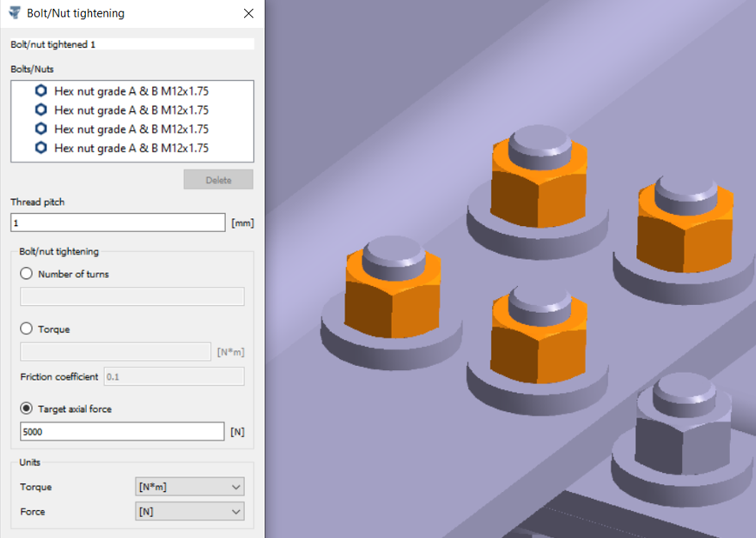756x538 pixels.
Task: Select the Target axial force option
Action: pyautogui.click(x=26, y=408)
